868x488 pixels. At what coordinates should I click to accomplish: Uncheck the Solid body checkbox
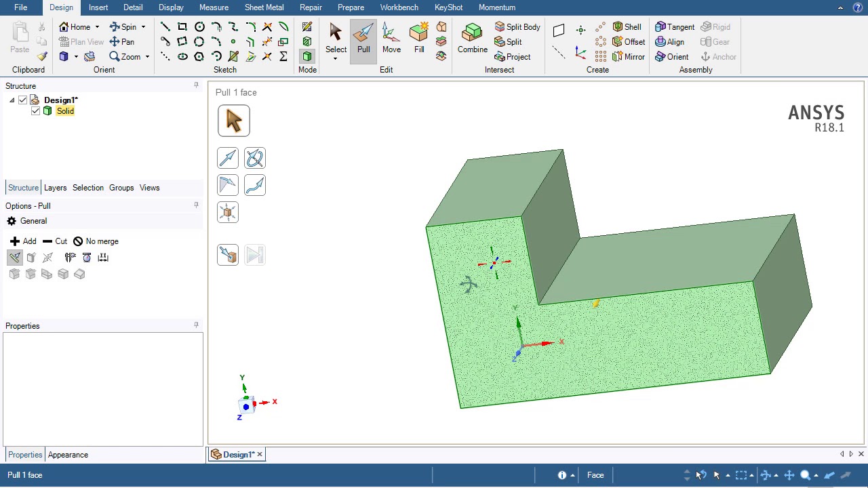[x=35, y=111]
